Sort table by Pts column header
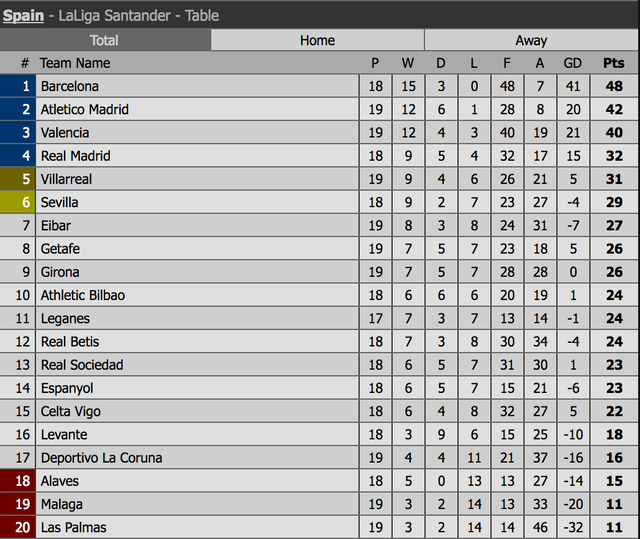Image resolution: width=640 pixels, height=539 pixels. point(613,63)
